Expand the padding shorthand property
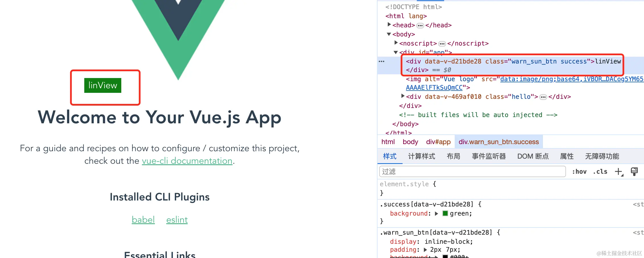This screenshot has width=644, height=258. pyautogui.click(x=425, y=250)
